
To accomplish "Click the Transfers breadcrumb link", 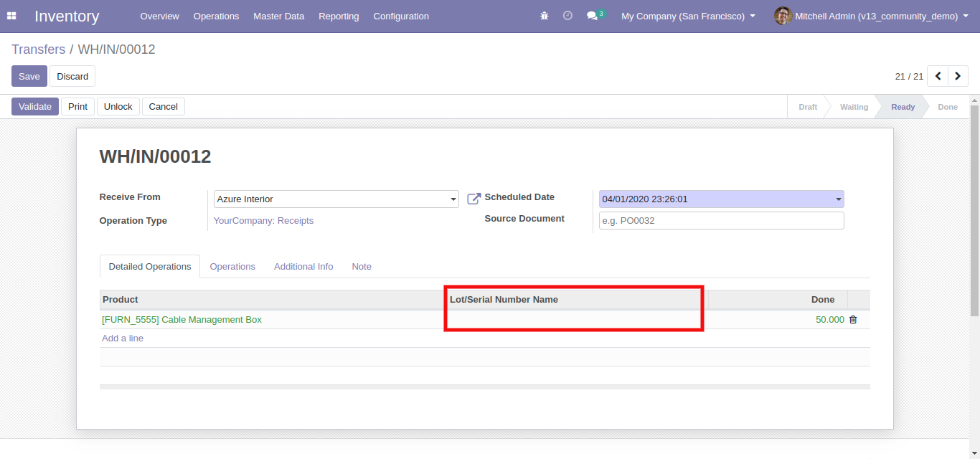I will click(x=38, y=49).
